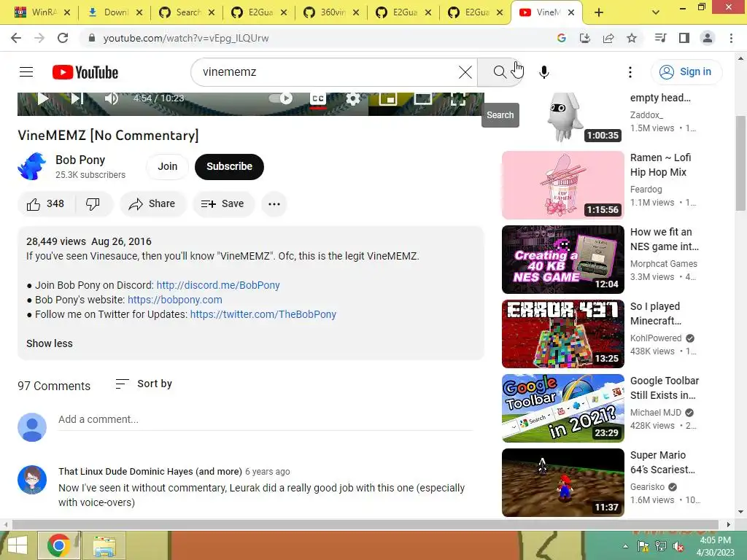Open Creating a 40 KB NES game thumbnail
Image resolution: width=747 pixels, height=560 pixels.
click(562, 260)
